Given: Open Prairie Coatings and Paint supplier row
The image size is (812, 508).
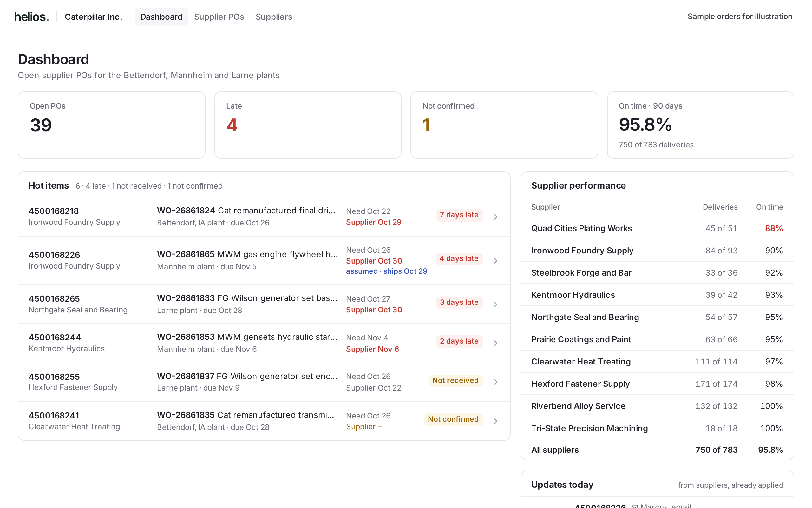Looking at the screenshot, I should click(x=657, y=339).
